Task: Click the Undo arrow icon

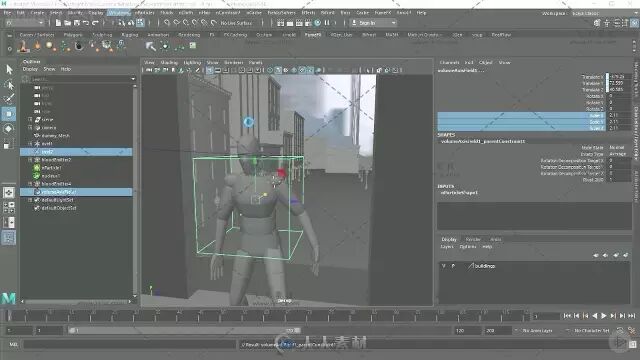Action: coord(86,23)
